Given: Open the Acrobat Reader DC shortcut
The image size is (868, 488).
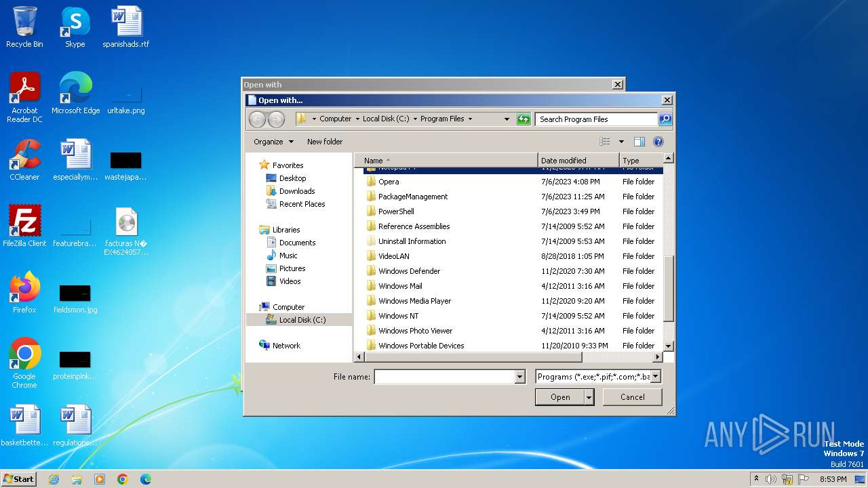Looking at the screenshot, I should point(24,98).
